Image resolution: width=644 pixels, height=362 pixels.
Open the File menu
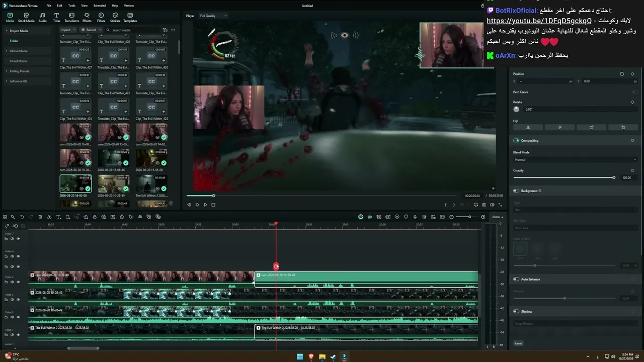(49, 6)
